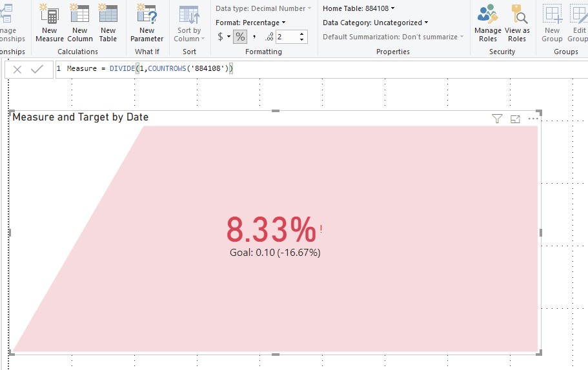Click the visual's top-center resize handle
The height and width of the screenshot is (370, 588).
click(276, 111)
